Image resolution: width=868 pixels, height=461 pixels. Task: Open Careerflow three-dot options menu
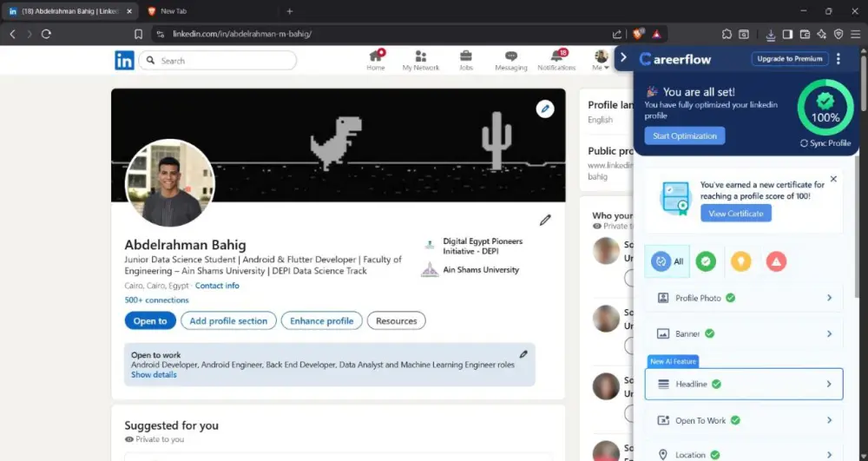point(838,59)
